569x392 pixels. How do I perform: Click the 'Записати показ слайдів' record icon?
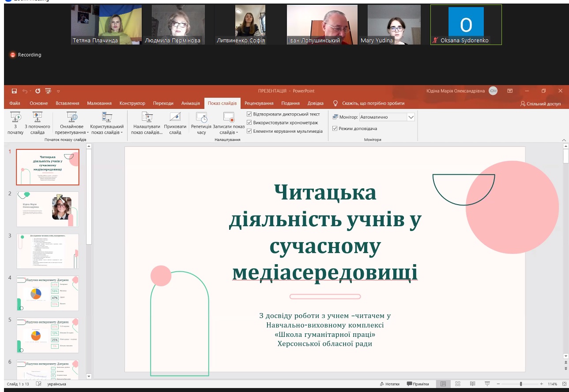coord(229,117)
